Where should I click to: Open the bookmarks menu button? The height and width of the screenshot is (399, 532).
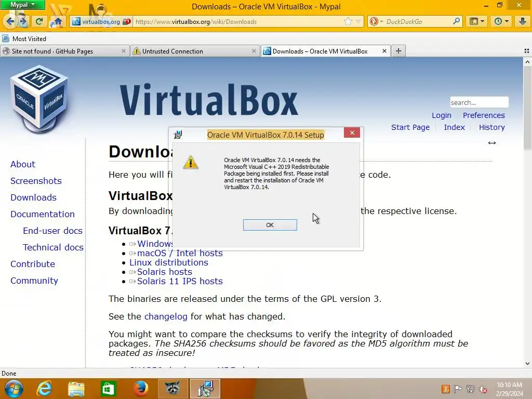click(x=477, y=21)
